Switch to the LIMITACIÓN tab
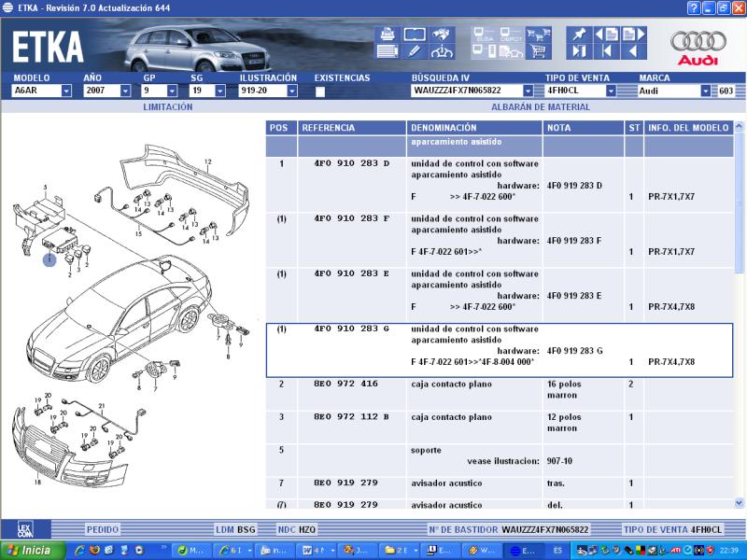 168,107
